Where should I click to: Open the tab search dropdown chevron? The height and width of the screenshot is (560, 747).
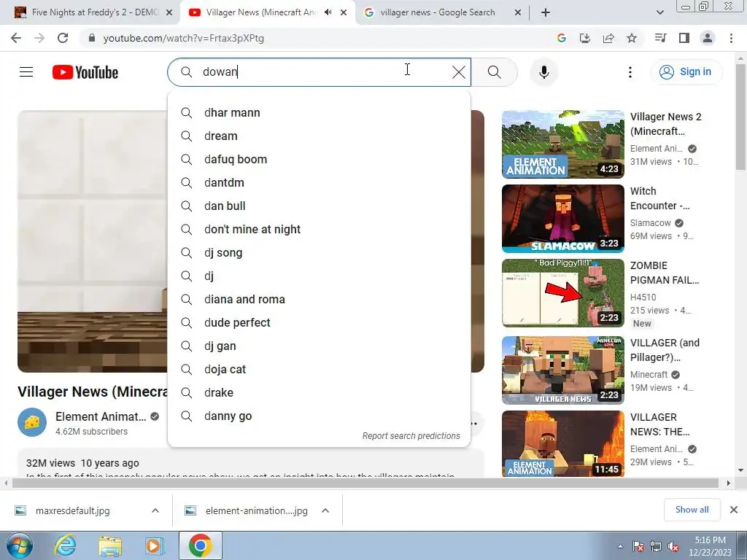point(659,12)
